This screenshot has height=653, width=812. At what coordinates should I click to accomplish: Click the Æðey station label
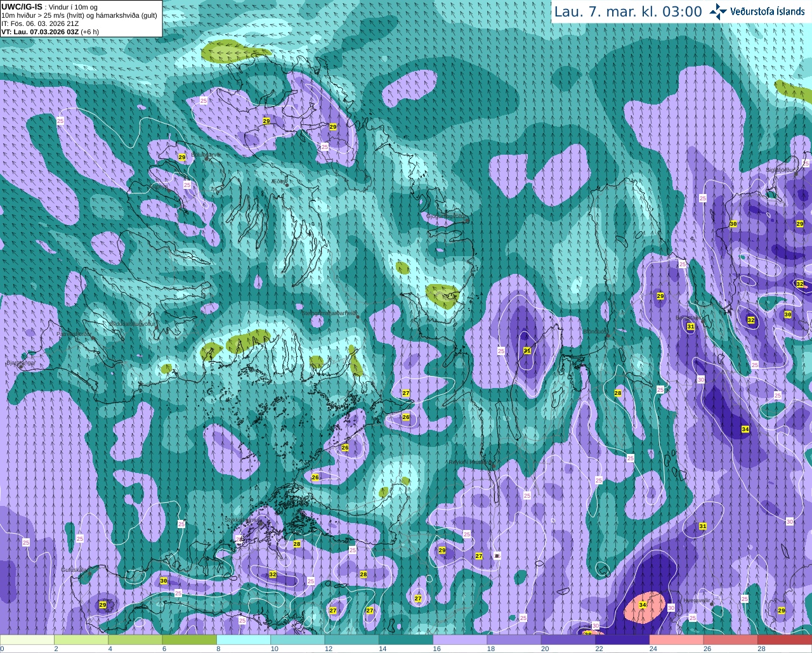point(278,181)
